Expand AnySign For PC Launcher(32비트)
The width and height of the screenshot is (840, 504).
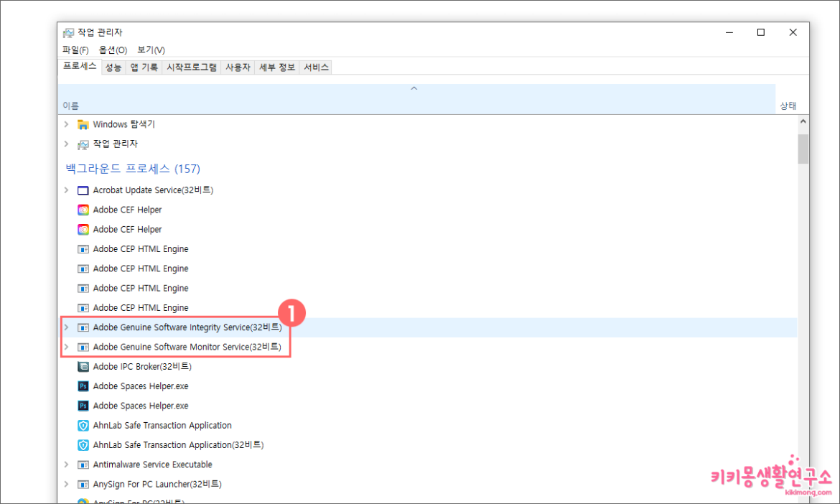coord(67,484)
